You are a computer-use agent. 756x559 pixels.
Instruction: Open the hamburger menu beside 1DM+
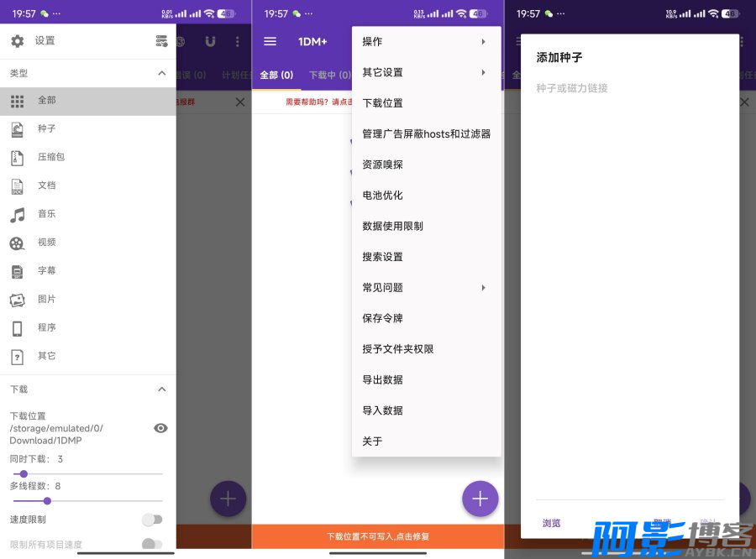(x=270, y=41)
